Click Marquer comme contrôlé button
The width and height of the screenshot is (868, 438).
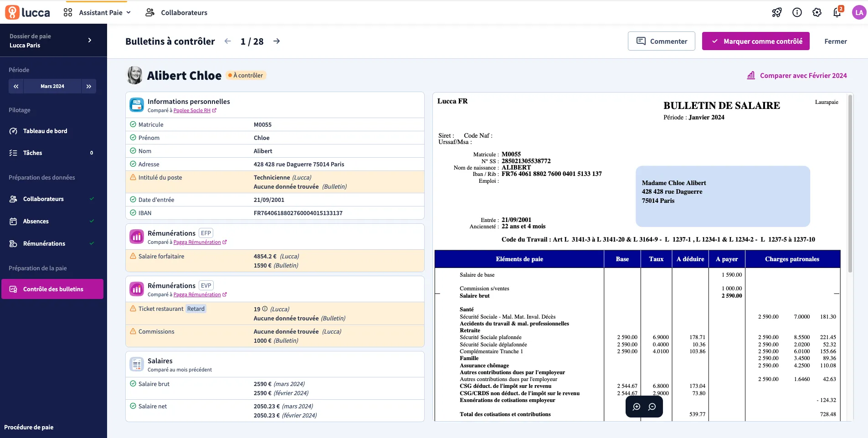point(755,41)
